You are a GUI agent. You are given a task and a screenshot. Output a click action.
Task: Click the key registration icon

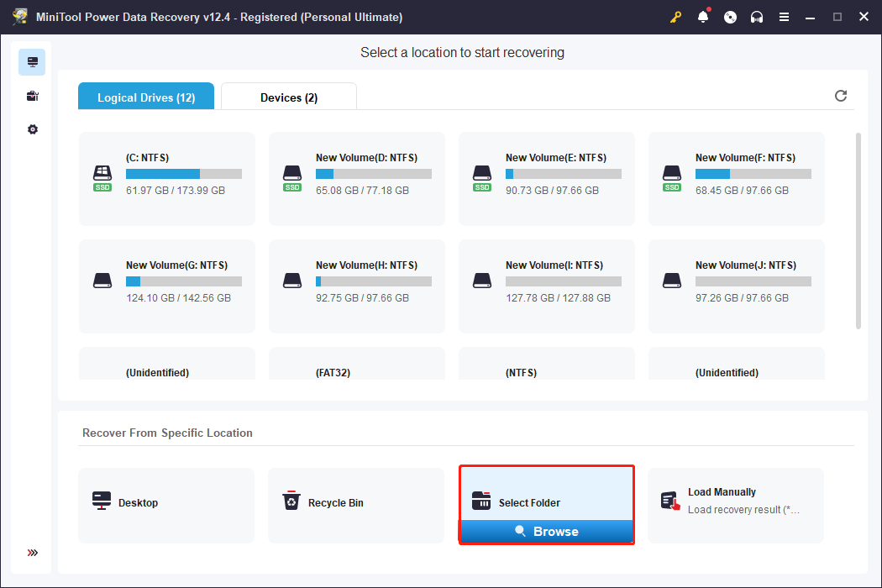(x=675, y=16)
